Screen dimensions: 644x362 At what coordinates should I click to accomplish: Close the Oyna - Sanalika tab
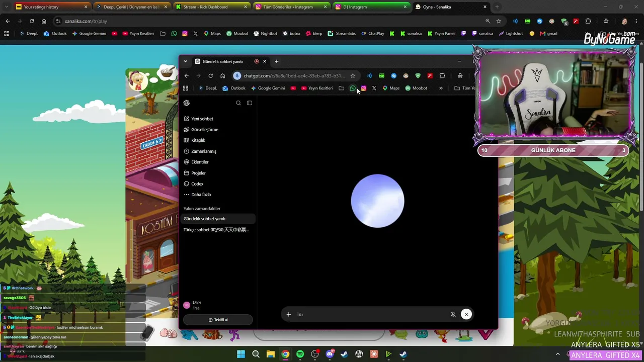tap(485, 7)
